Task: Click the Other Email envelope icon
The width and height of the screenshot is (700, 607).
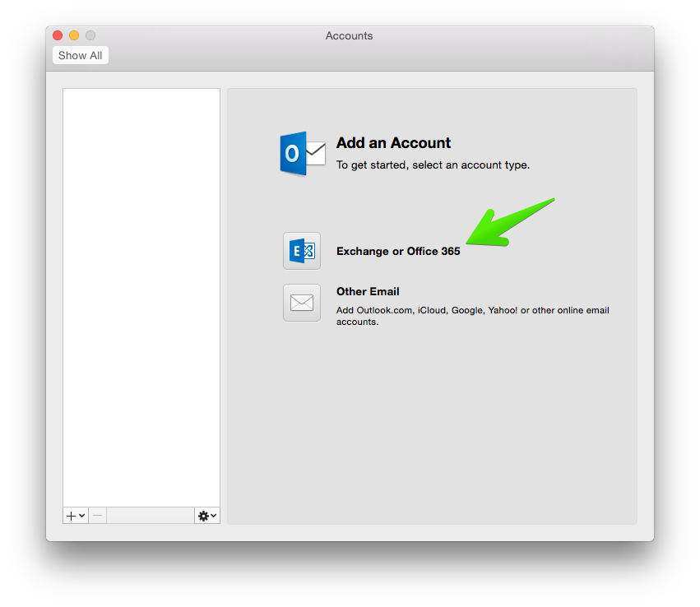Action: pos(302,303)
